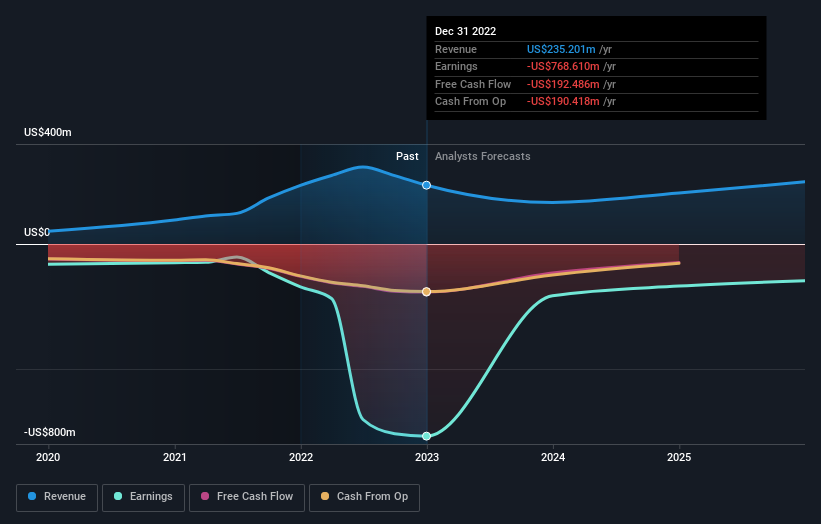The image size is (821, 524).
Task: Select the Revenue data point at 2023
Action: point(427,185)
